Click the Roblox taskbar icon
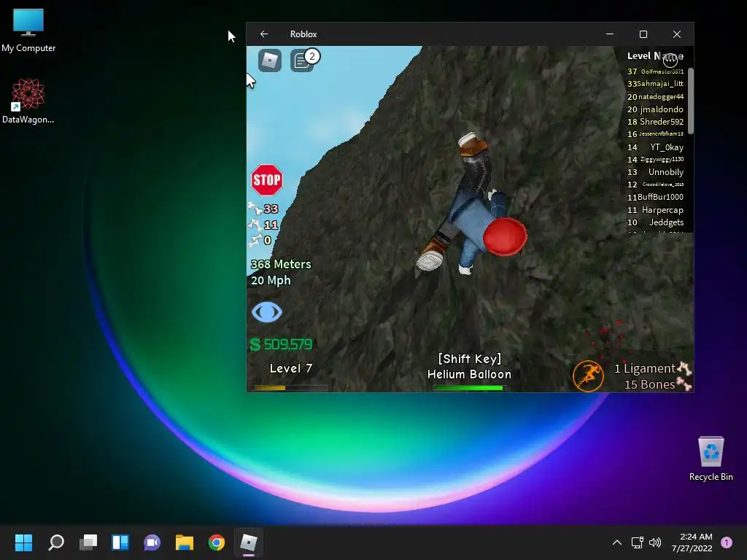Viewport: 747px width, 560px height. click(x=249, y=542)
